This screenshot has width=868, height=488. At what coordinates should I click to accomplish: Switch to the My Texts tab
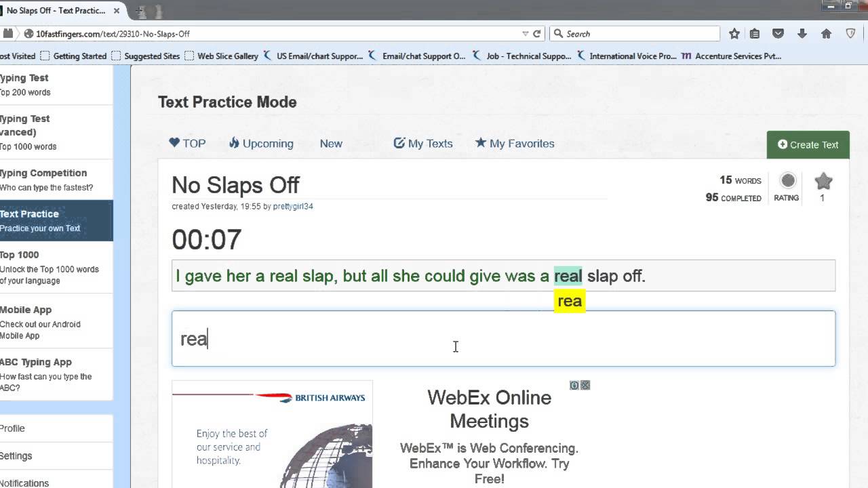click(423, 143)
